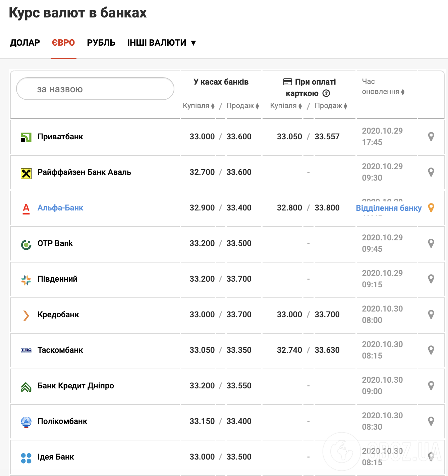Screen dimensions: 448x476
Task: Open OTP Bank location pin
Action: [x=431, y=243]
